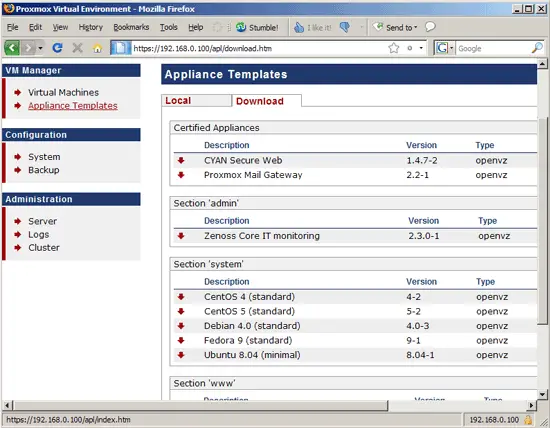Click the vertical scrollbar down arrow
Image resolution: width=550 pixels, height=428 pixels.
tap(542, 395)
